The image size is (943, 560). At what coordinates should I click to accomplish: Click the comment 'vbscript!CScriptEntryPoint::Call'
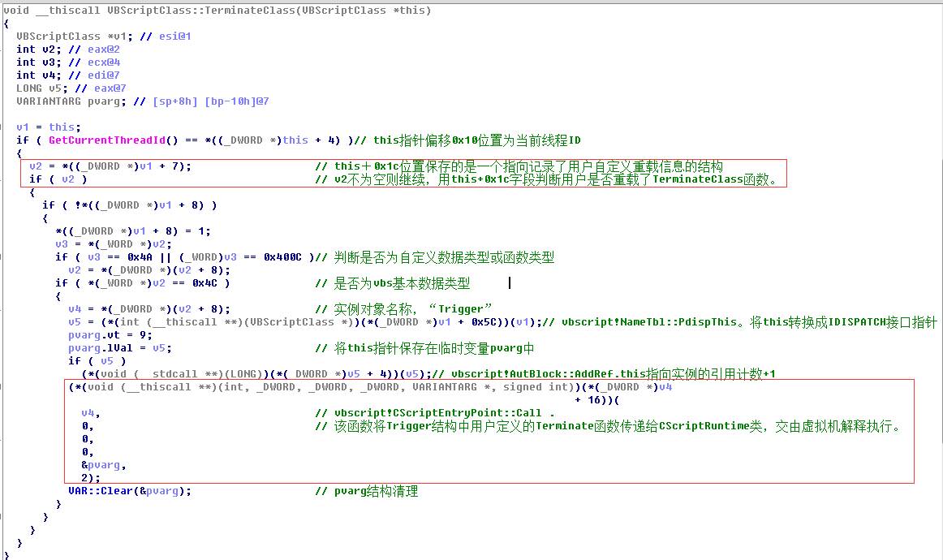tap(435, 413)
